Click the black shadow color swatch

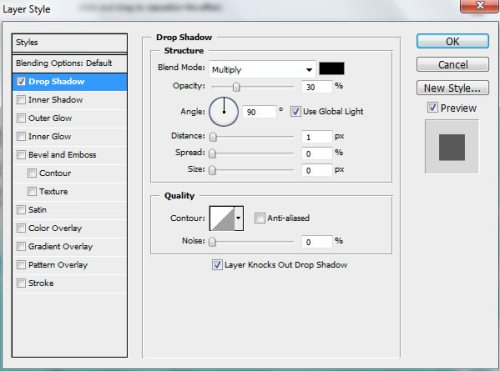pyautogui.click(x=332, y=68)
